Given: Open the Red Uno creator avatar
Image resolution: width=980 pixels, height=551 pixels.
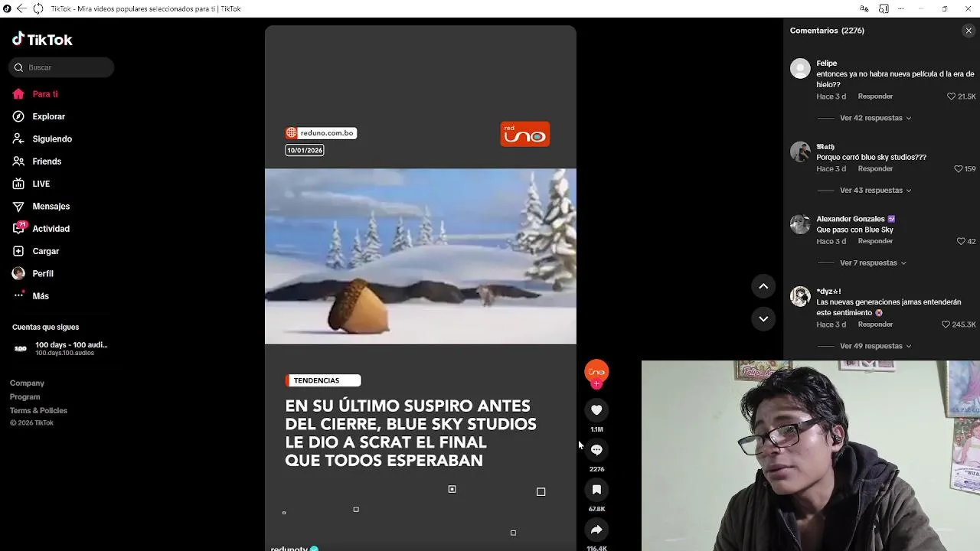Looking at the screenshot, I should (x=596, y=371).
